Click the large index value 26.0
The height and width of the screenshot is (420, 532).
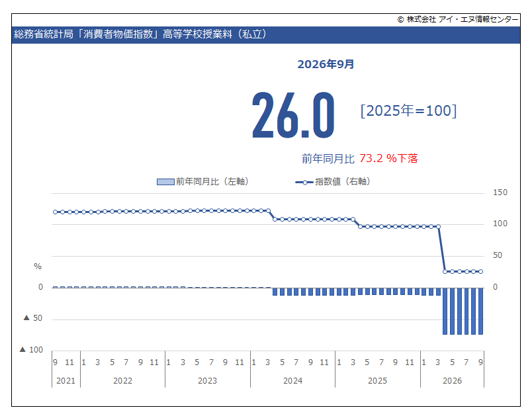[293, 115]
